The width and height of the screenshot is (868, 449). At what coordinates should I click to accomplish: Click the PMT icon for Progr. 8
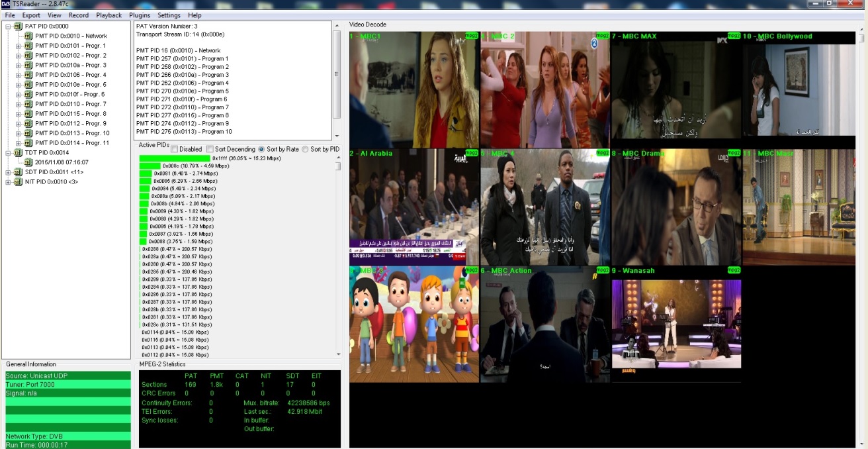(28, 114)
